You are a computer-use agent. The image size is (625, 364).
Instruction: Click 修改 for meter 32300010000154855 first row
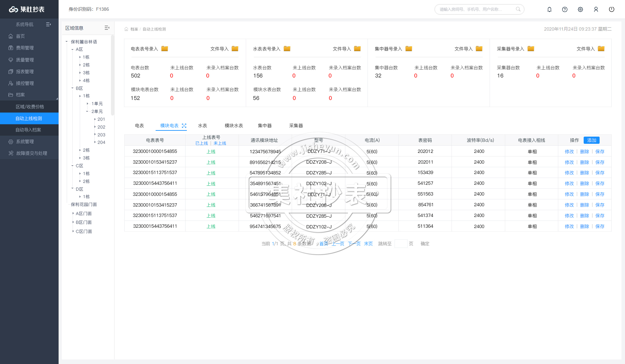(x=569, y=152)
